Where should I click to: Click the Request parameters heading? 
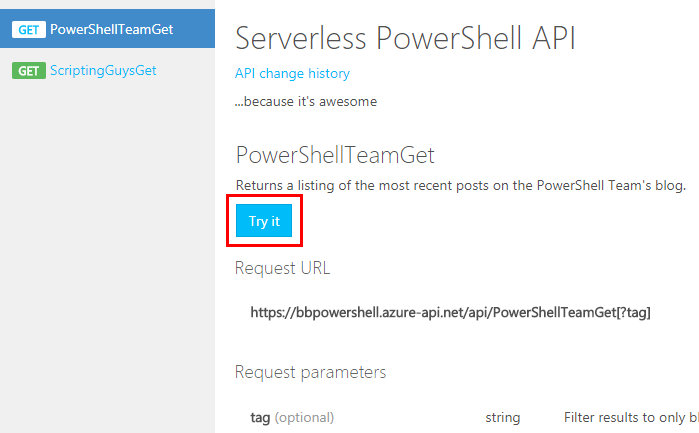(310, 372)
